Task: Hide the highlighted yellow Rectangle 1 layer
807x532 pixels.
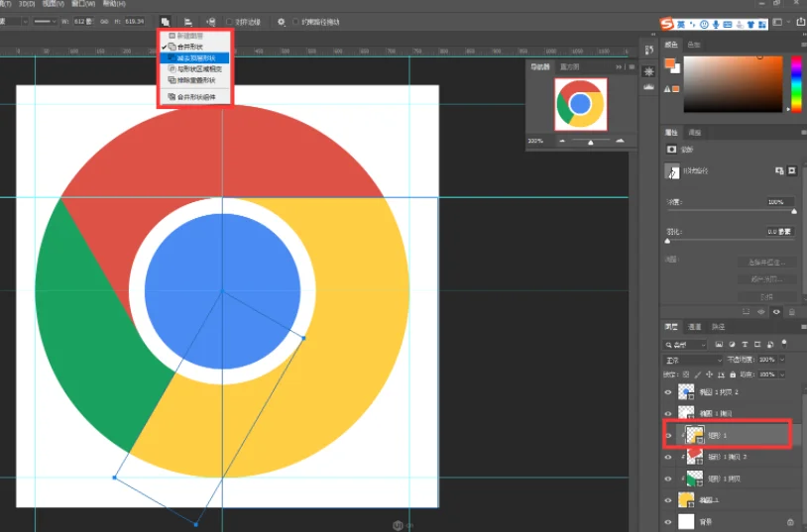Action: coord(668,435)
